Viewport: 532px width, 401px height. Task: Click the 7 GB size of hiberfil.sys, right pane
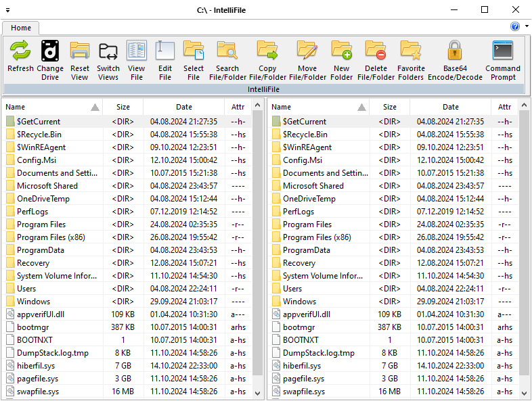[x=389, y=366]
